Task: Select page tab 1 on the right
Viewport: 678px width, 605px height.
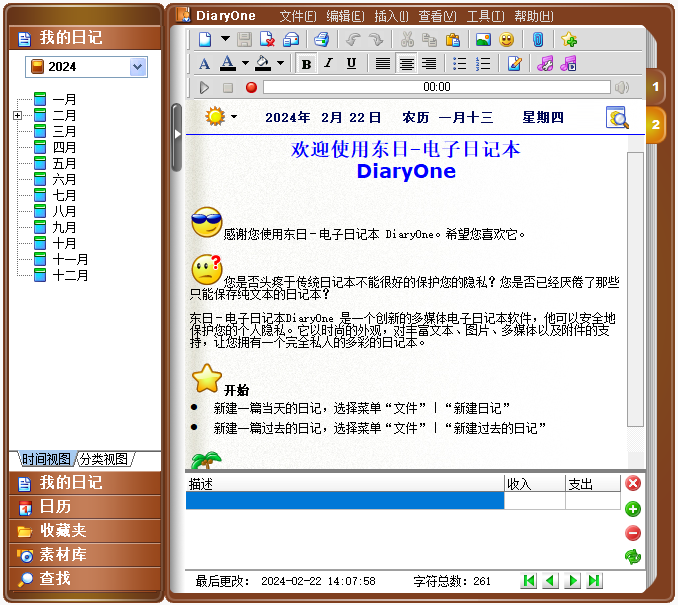Action: tap(656, 86)
